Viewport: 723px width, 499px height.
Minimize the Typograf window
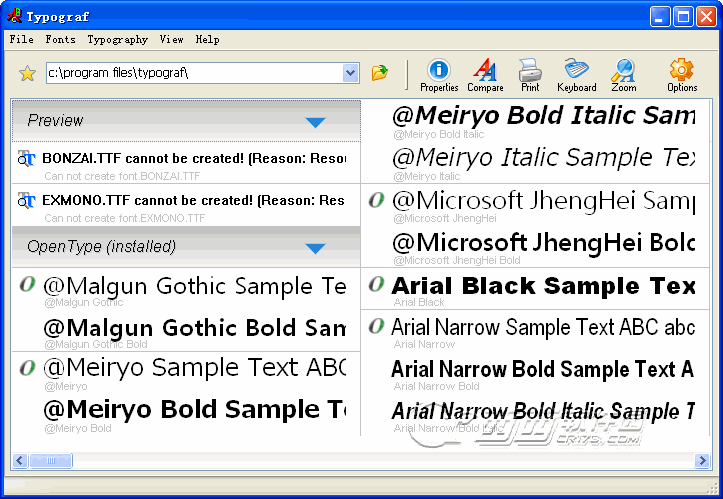(660, 17)
